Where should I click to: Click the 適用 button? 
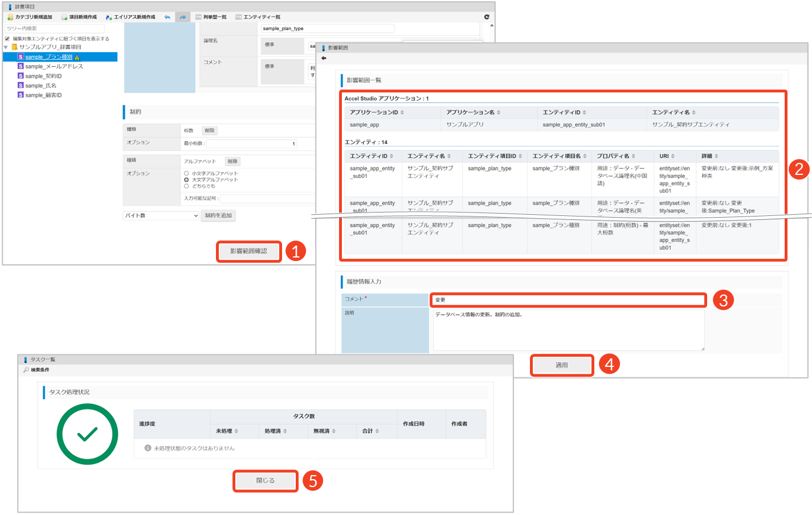(562, 365)
